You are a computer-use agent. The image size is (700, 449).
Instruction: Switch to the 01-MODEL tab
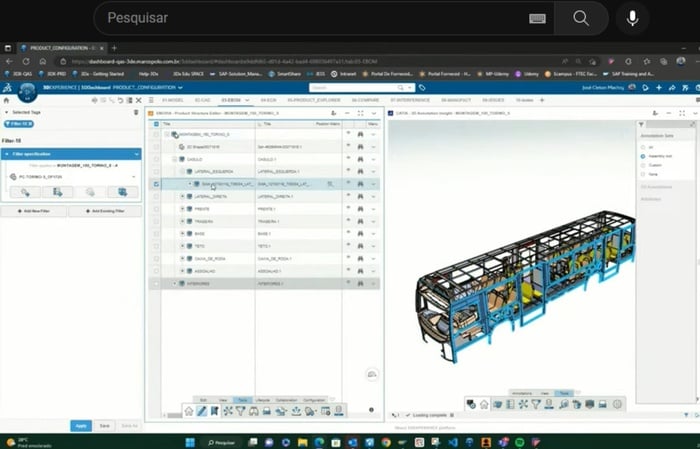click(x=172, y=100)
